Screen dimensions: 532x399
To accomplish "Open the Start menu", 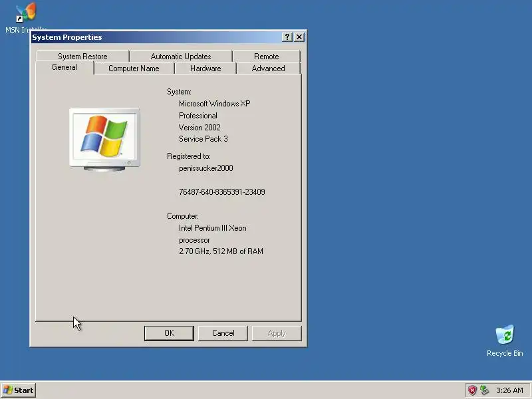I will point(19,390).
